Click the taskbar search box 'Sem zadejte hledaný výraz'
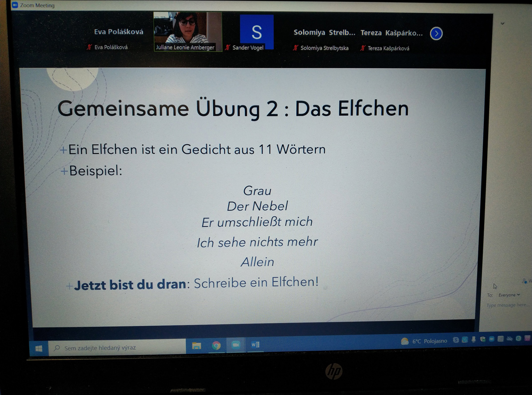The image size is (532, 395). tap(117, 348)
